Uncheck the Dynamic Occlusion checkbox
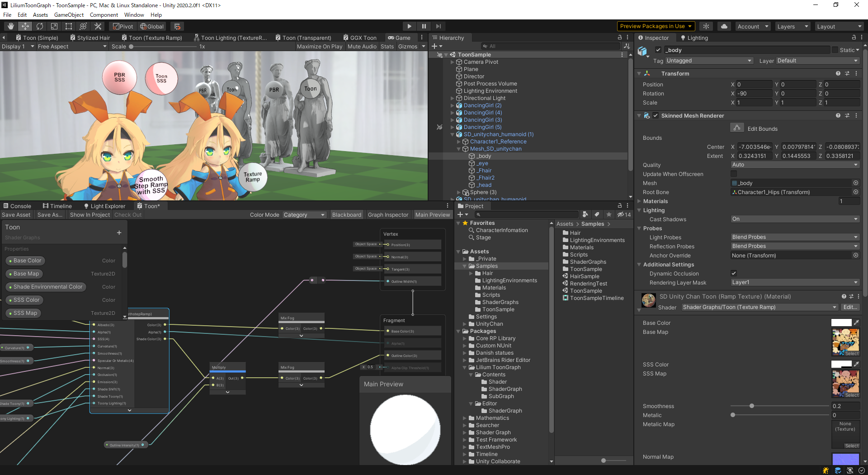 pos(734,273)
